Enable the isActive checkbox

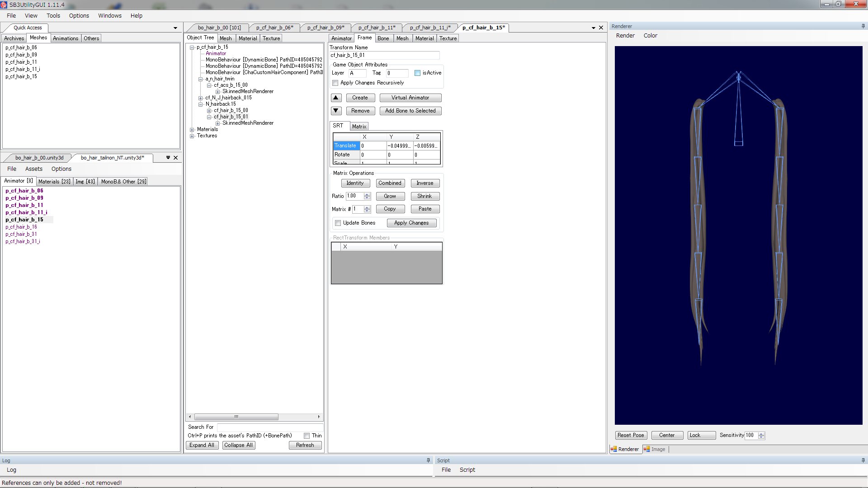[x=417, y=73]
